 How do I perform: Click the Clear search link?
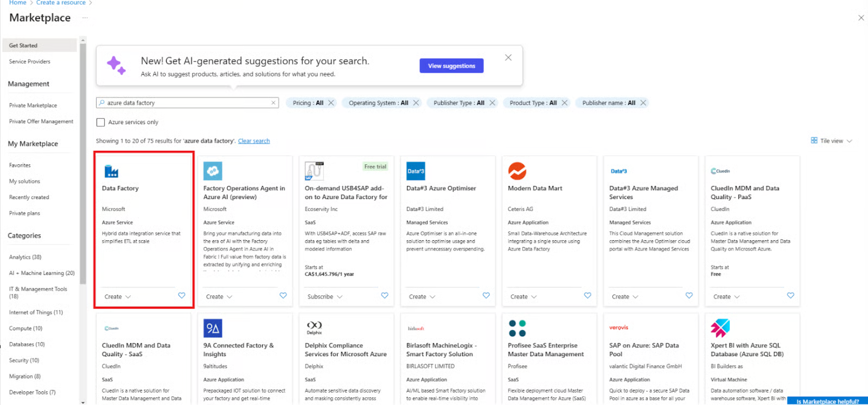click(x=254, y=141)
